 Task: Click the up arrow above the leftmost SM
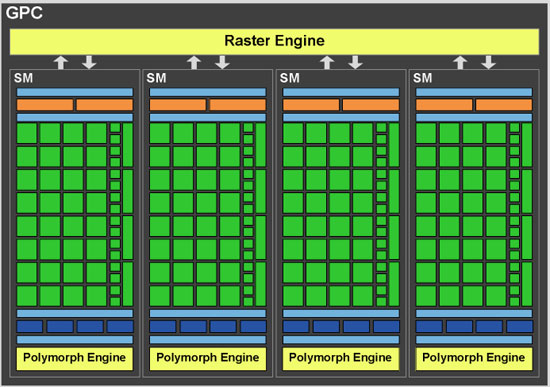[x=61, y=62]
